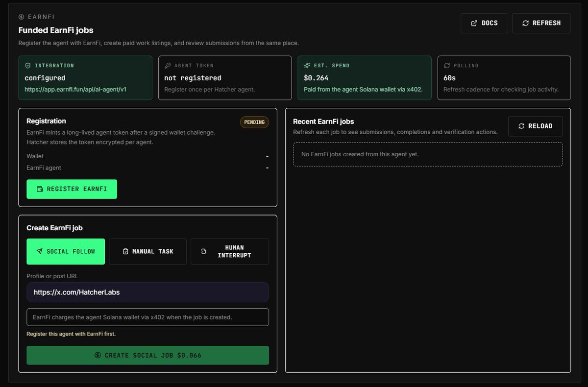Viewport: 588px width, 387px height.
Task: Click the '60s' polling value
Action: tap(449, 78)
